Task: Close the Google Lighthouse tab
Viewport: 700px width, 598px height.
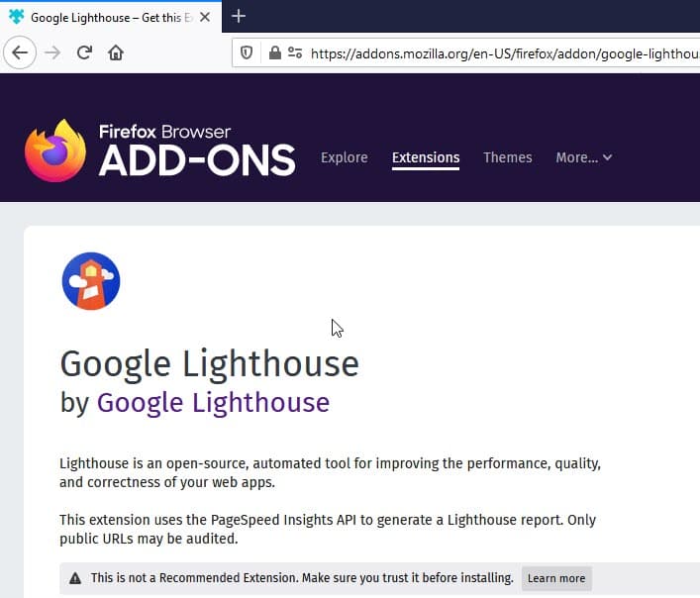Action: click(205, 17)
